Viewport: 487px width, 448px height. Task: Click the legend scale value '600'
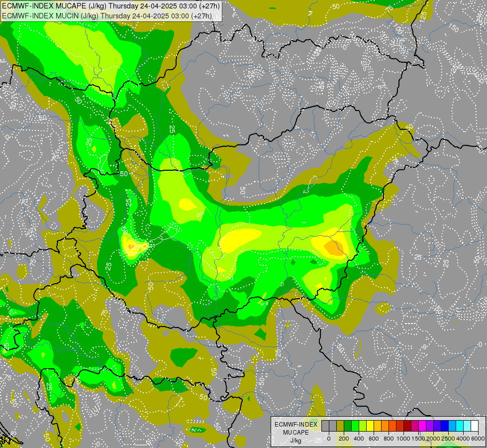[374, 439]
